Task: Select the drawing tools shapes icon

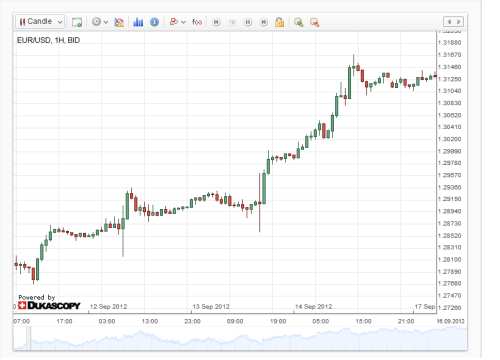Action: coord(173,22)
